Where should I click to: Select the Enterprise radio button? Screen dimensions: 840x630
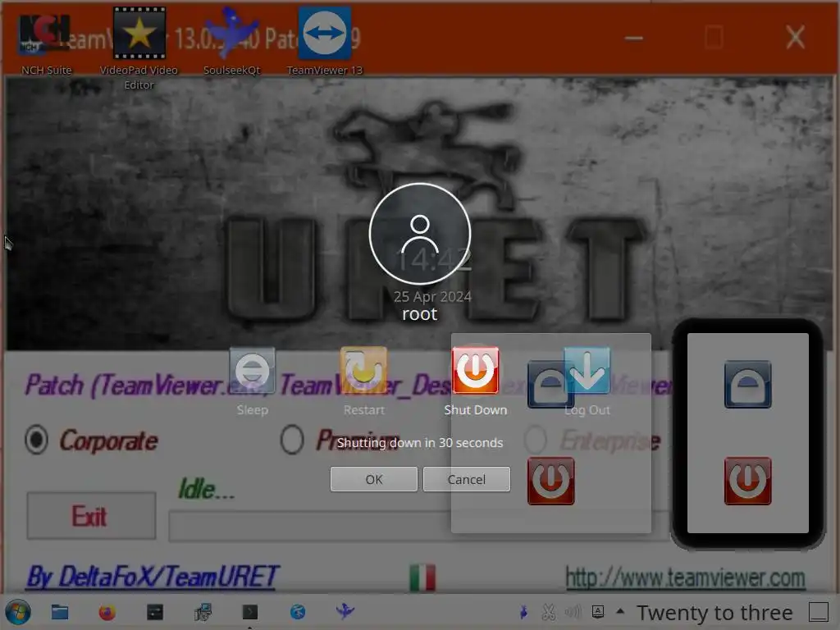click(536, 440)
